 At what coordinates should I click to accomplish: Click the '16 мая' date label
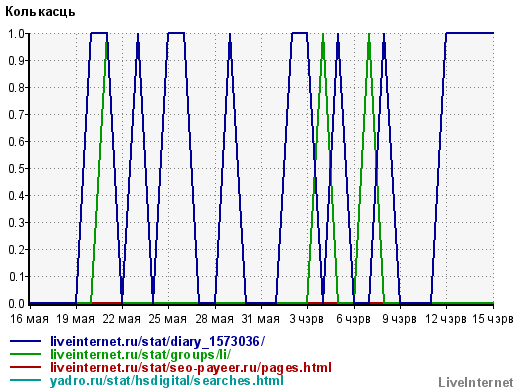[29, 319]
